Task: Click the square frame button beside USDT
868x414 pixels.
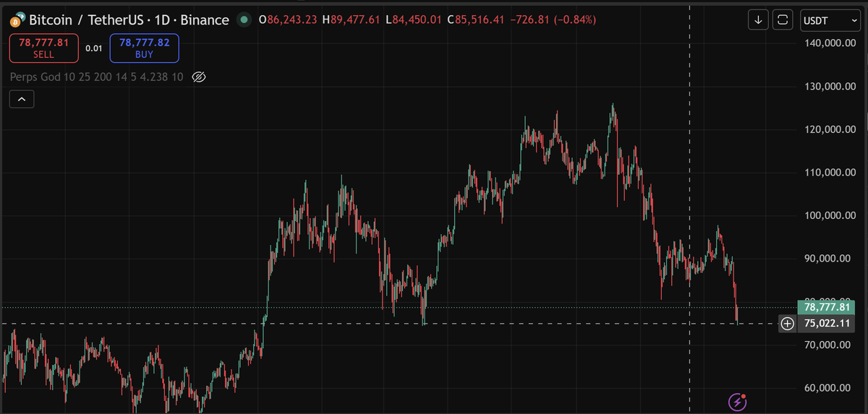Action: pyautogui.click(x=783, y=20)
